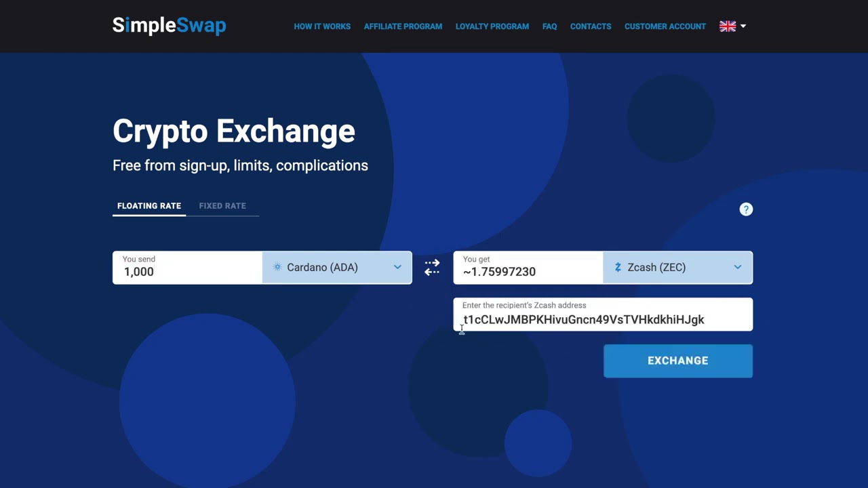Viewport: 868px width, 488px height.
Task: Click the Cardano coin icon
Action: coord(277,268)
